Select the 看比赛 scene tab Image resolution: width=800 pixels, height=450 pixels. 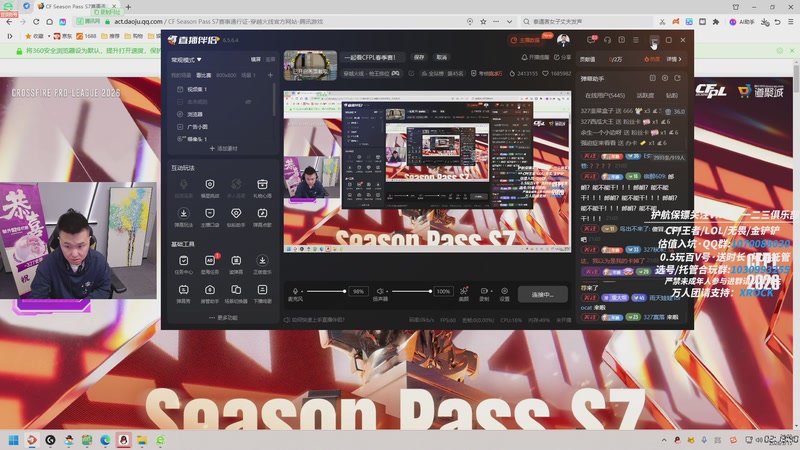click(x=204, y=75)
